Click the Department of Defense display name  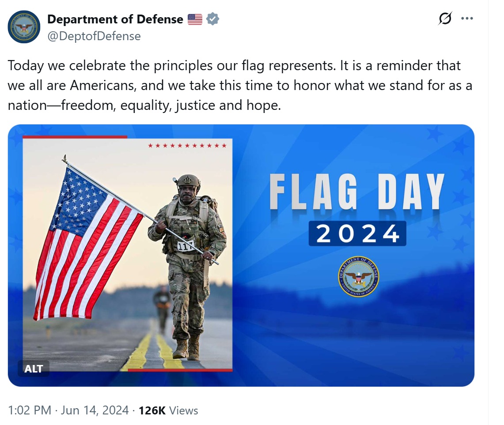click(x=115, y=19)
